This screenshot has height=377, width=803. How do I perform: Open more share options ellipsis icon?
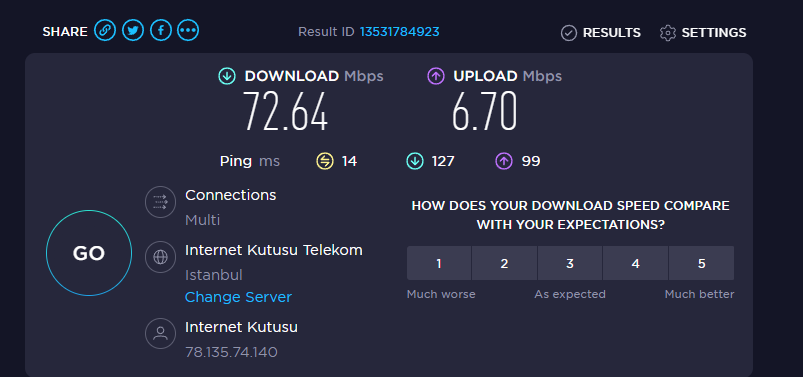[188, 31]
